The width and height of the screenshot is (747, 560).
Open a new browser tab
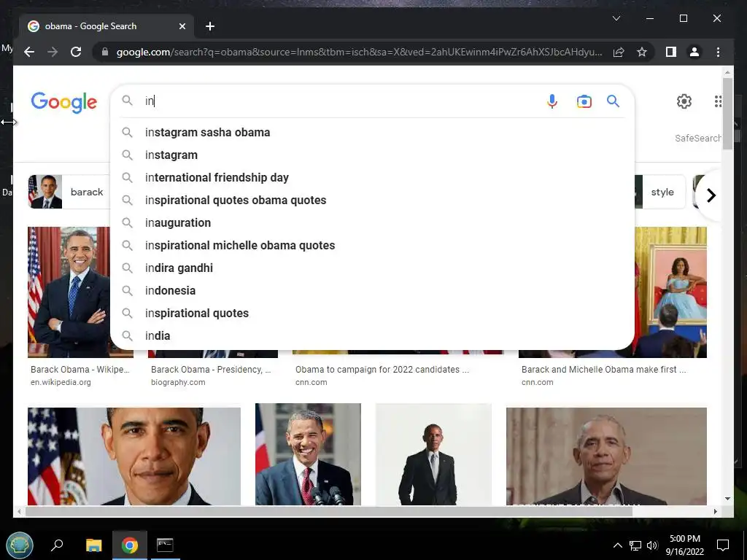coord(210,26)
